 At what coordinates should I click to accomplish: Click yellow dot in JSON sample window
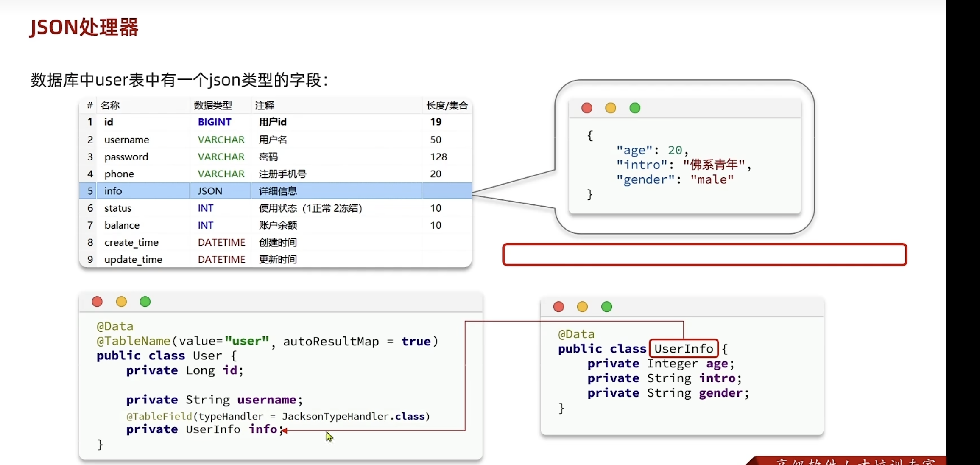611,108
